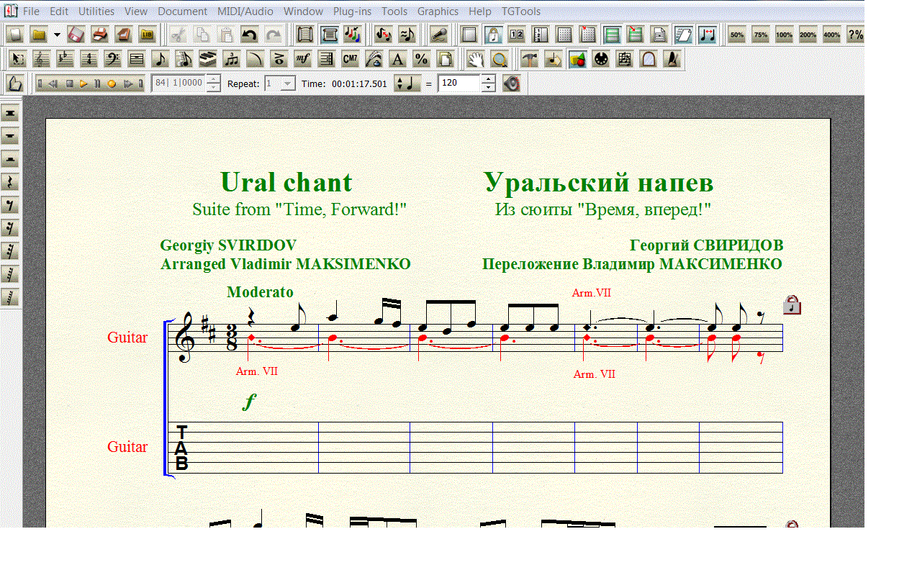The image size is (917, 588).
Task: Select the Lyrics tool quill icon
Action: [374, 59]
